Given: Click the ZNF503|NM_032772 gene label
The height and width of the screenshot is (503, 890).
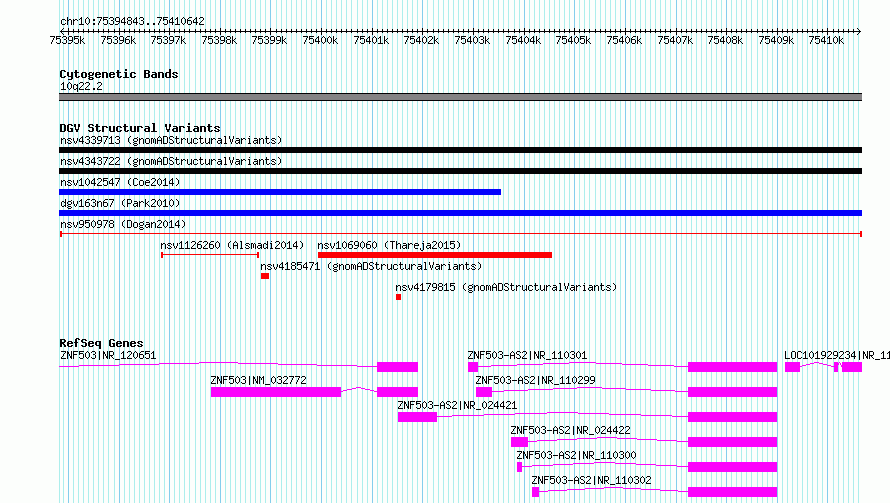Looking at the screenshot, I should click(x=258, y=380).
